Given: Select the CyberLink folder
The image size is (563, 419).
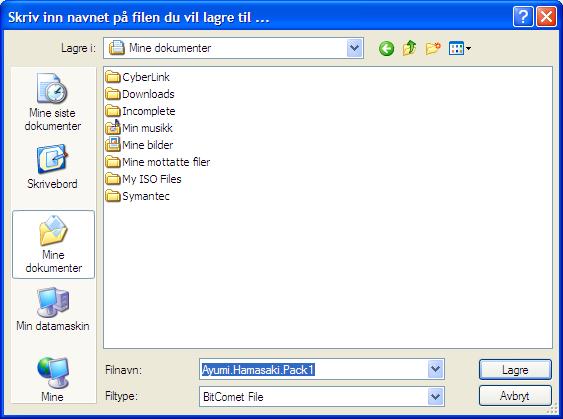Looking at the screenshot, I should (138, 77).
